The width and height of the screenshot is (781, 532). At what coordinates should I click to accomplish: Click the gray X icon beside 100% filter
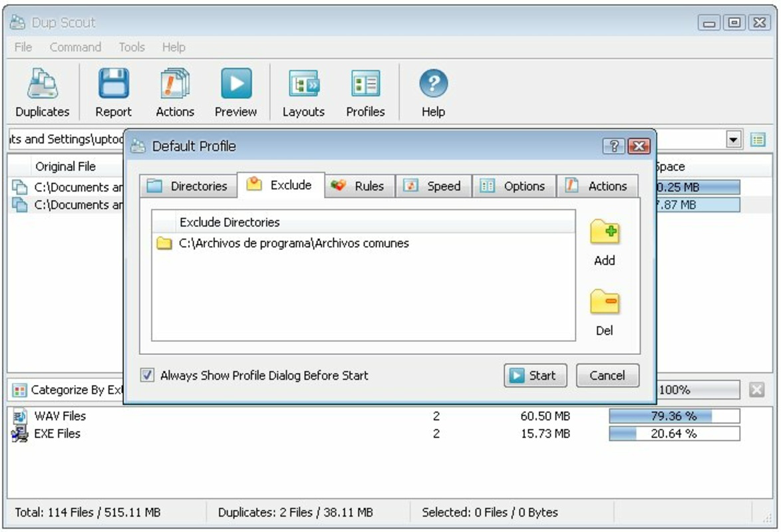[756, 390]
